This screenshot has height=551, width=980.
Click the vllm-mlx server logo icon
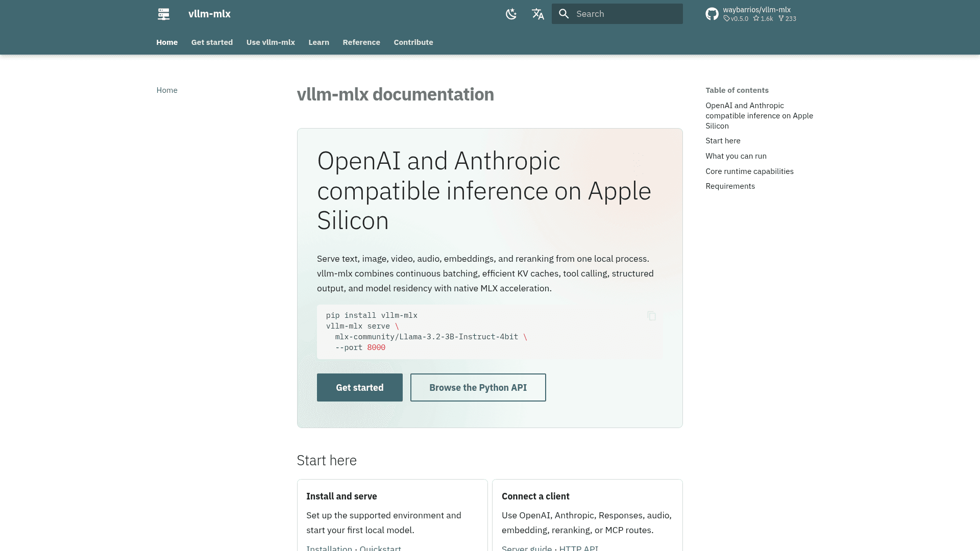pos(163,14)
